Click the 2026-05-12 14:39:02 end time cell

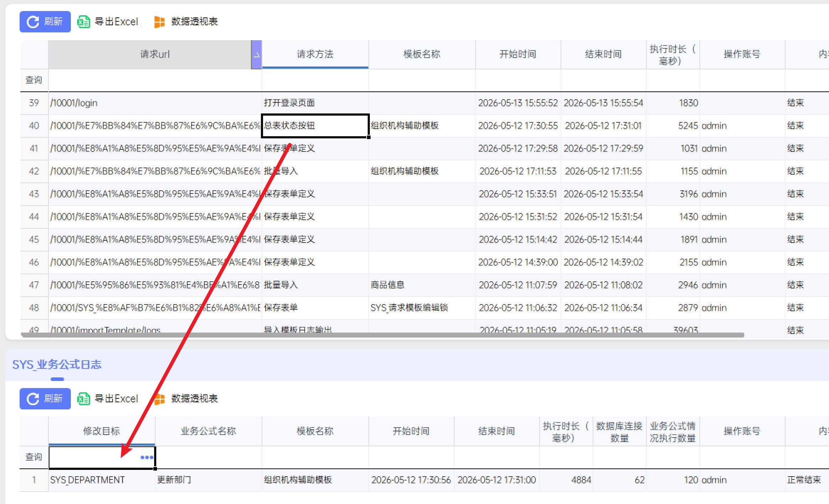603,262
